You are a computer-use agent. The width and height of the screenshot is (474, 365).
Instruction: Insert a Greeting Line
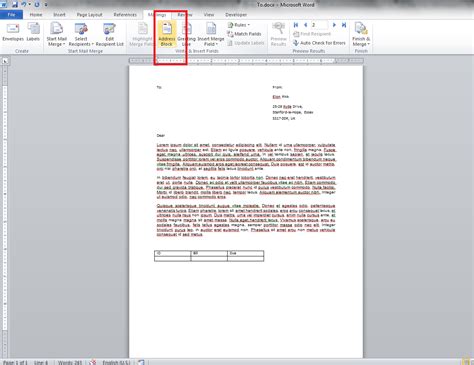186,35
